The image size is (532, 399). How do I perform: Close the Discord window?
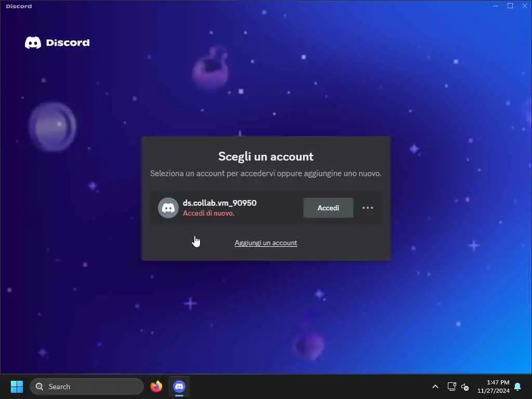pyautogui.click(x=525, y=6)
